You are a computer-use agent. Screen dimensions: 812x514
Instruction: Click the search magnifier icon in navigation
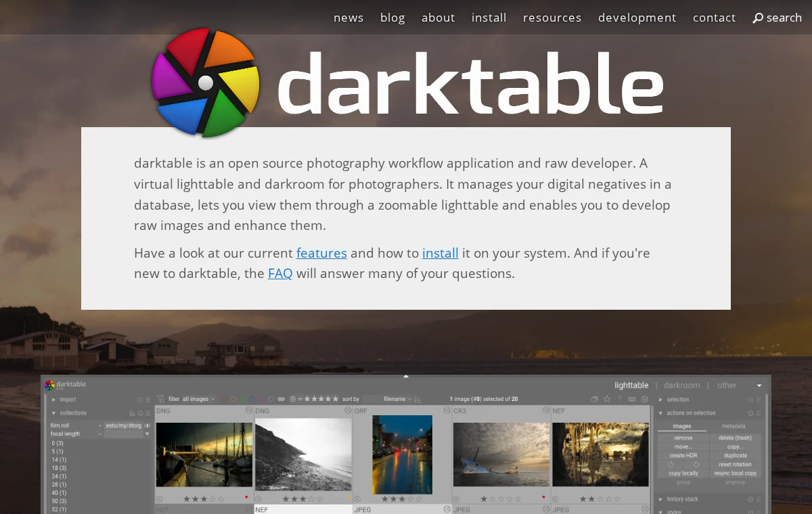pos(758,18)
